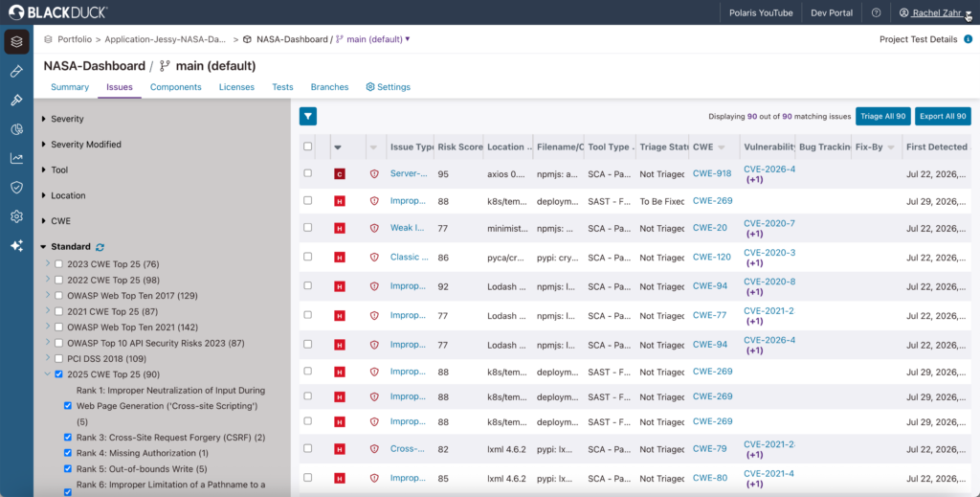Screen dimensions: 980x497
Task: Click the Portfolio breadcrumb stack icon
Action: [48, 39]
